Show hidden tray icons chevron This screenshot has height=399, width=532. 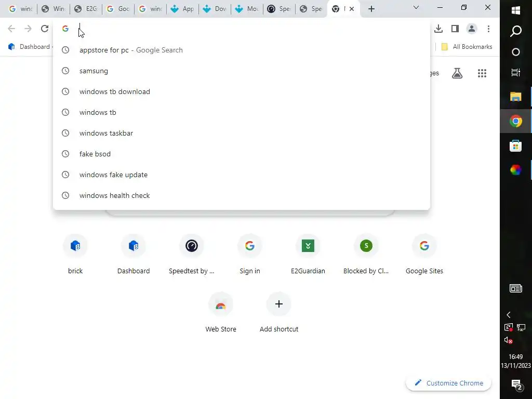(508, 315)
